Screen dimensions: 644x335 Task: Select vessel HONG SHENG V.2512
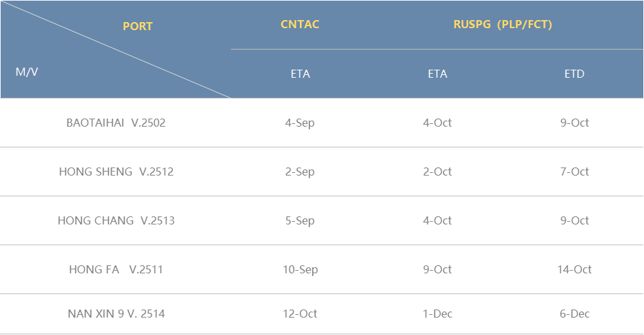116,172
